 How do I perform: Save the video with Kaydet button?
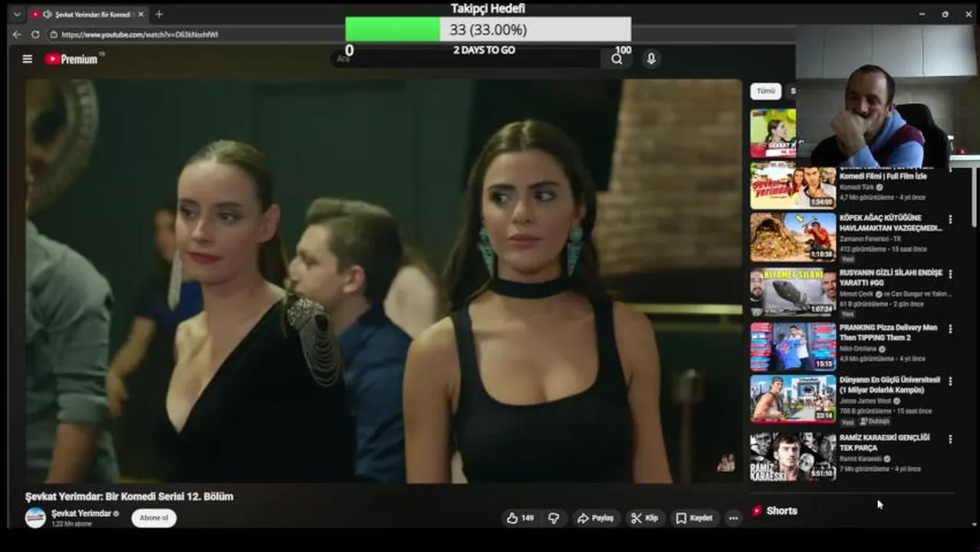tap(694, 518)
